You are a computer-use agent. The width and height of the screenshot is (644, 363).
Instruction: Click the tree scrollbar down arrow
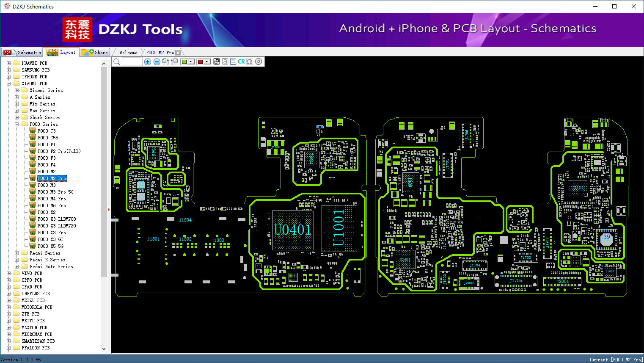104,349
